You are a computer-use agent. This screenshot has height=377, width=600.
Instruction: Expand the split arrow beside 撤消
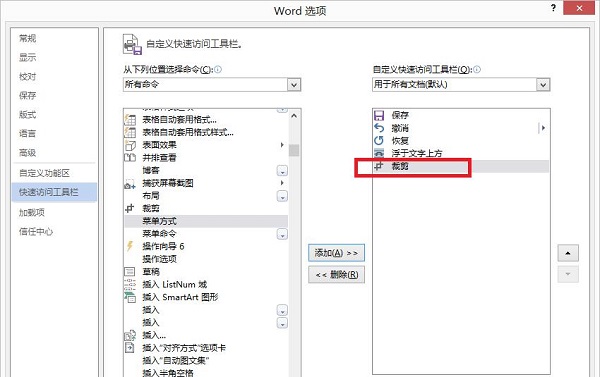(x=542, y=128)
